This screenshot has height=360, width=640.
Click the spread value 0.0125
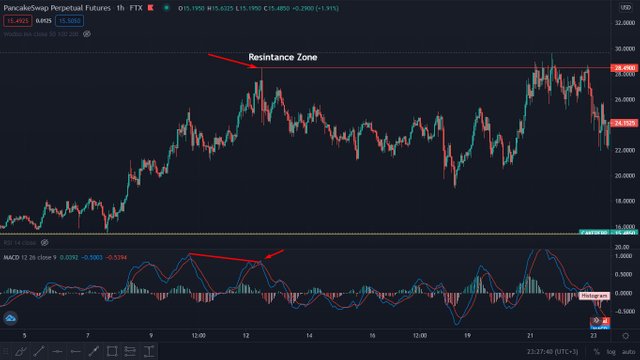(x=44, y=21)
